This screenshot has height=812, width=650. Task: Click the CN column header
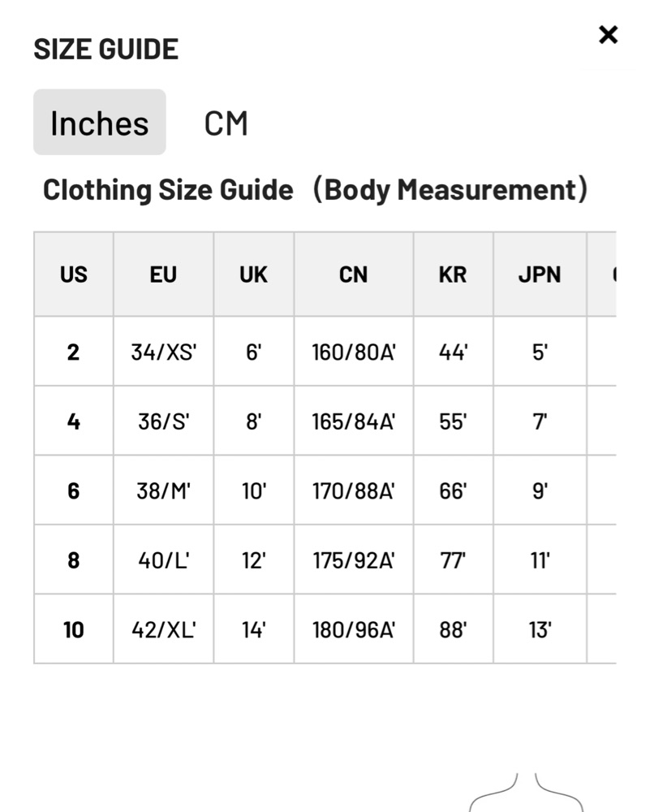(x=354, y=274)
